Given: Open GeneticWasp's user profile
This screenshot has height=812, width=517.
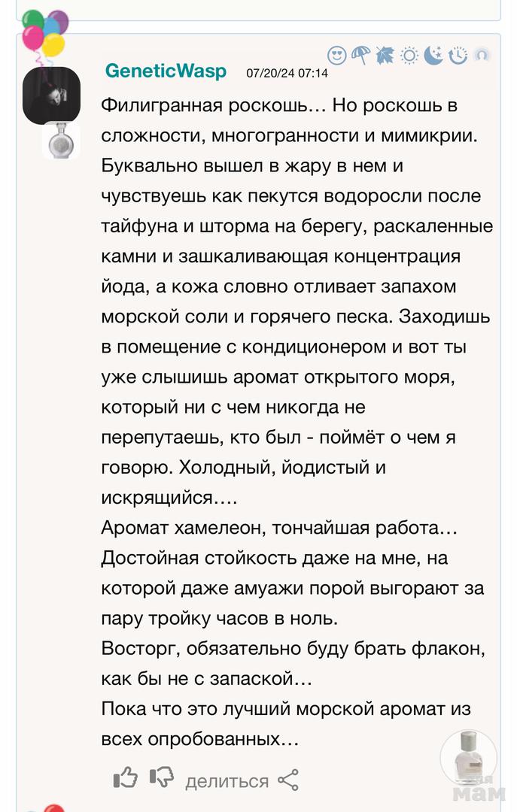Looking at the screenshot, I should (166, 71).
